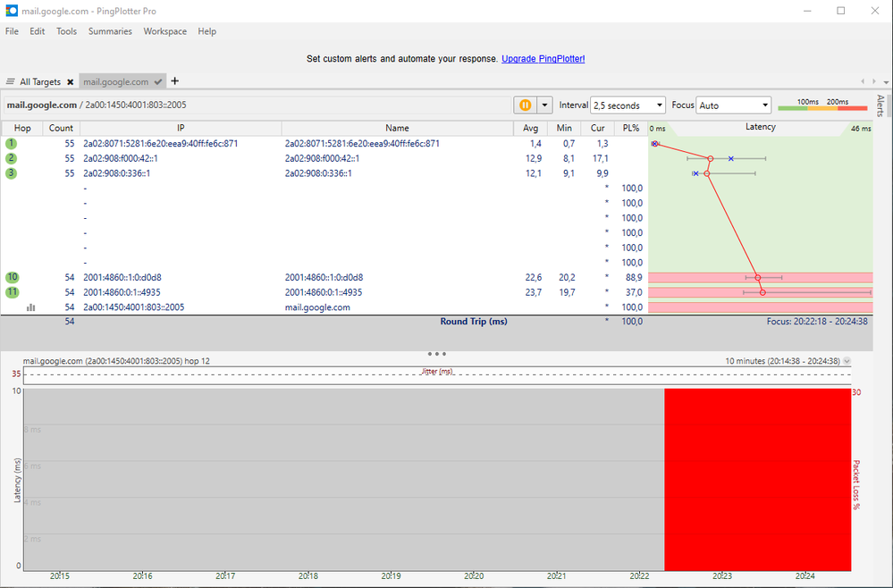This screenshot has width=893, height=588.
Task: Open the Workspace menu
Action: click(164, 31)
